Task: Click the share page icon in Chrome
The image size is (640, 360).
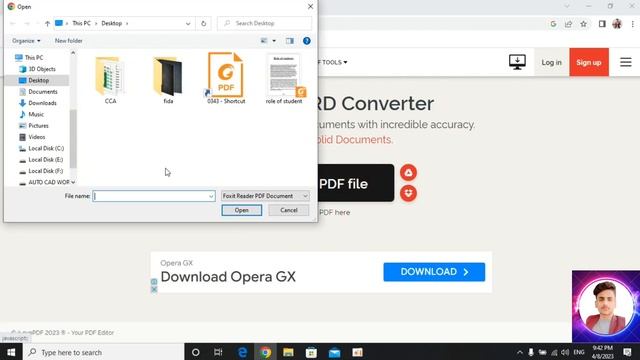Action: 568,24
